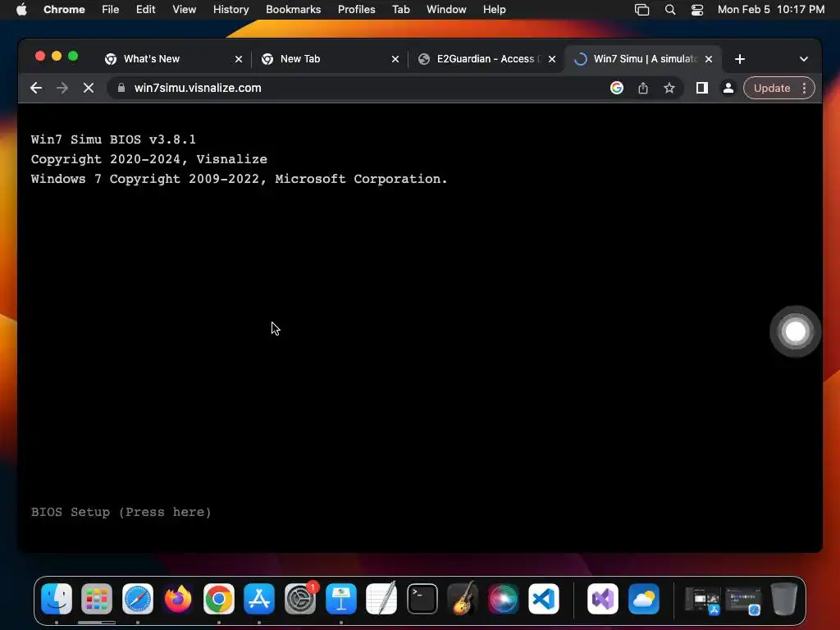Share this page using the share icon
The width and height of the screenshot is (840, 630).
click(643, 88)
